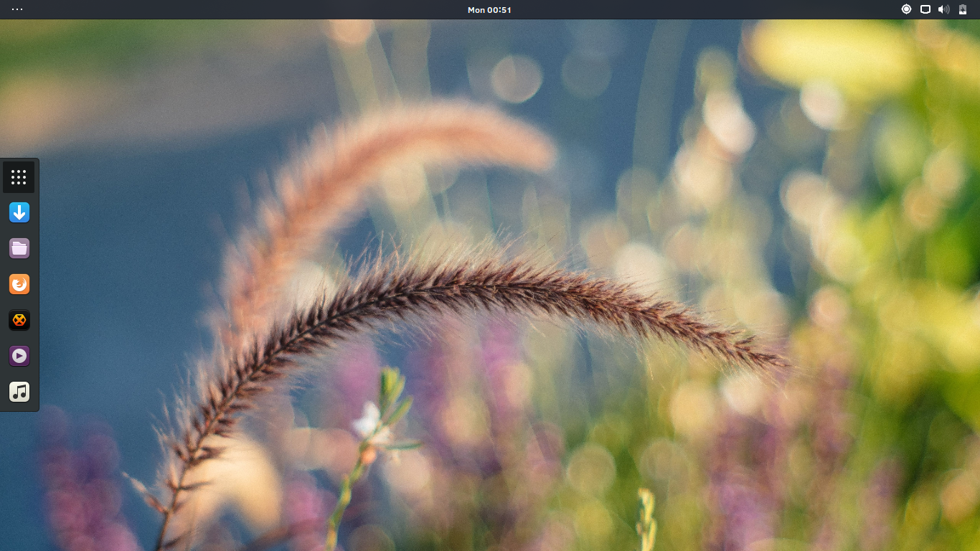Open the three-dots Activities menu in the top bar
This screenshot has width=980, height=551.
(x=17, y=9)
